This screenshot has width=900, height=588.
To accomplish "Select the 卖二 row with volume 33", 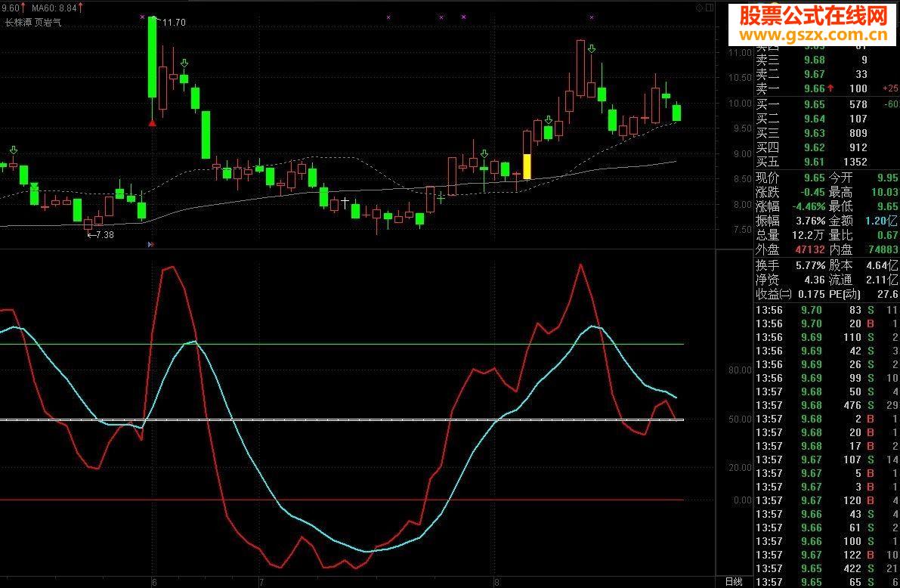I will click(827, 74).
